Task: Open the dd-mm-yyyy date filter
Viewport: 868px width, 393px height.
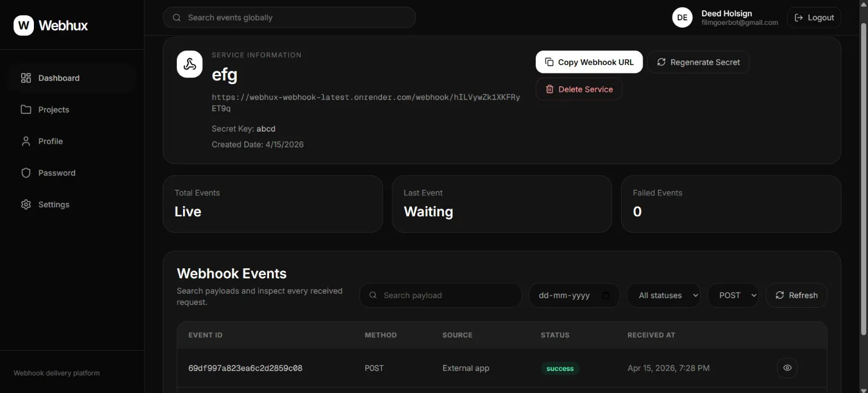Action: point(574,295)
